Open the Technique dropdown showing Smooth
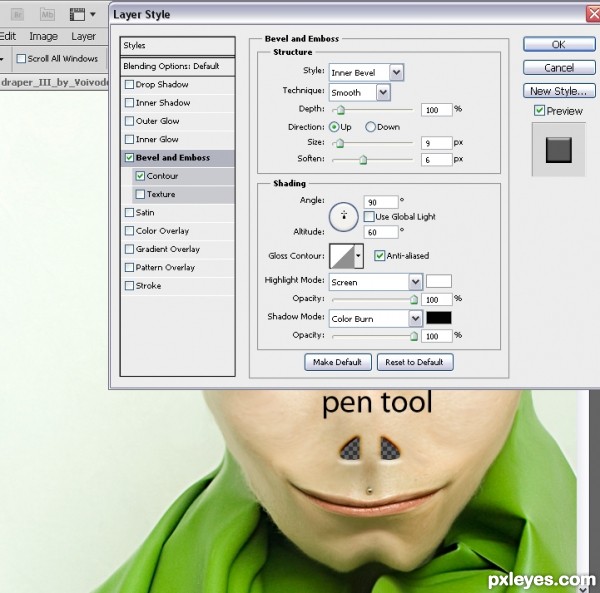The image size is (600, 593). pos(360,93)
